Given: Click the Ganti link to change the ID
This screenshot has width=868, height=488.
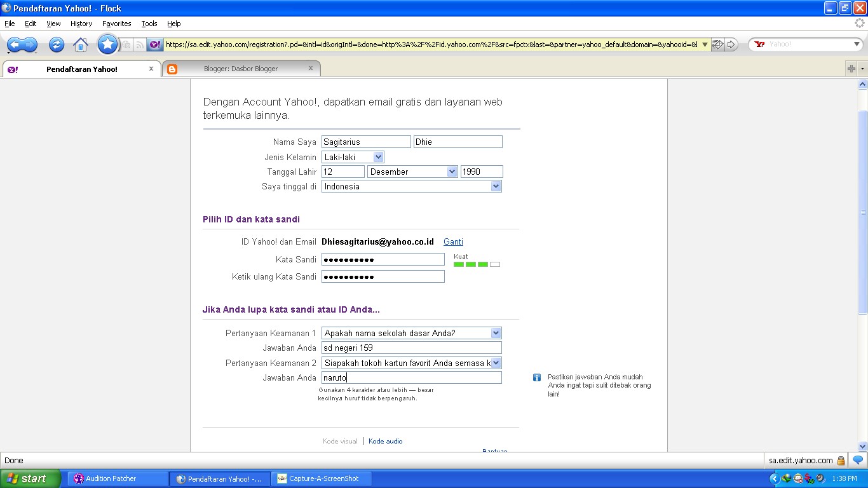Looking at the screenshot, I should tap(453, 242).
